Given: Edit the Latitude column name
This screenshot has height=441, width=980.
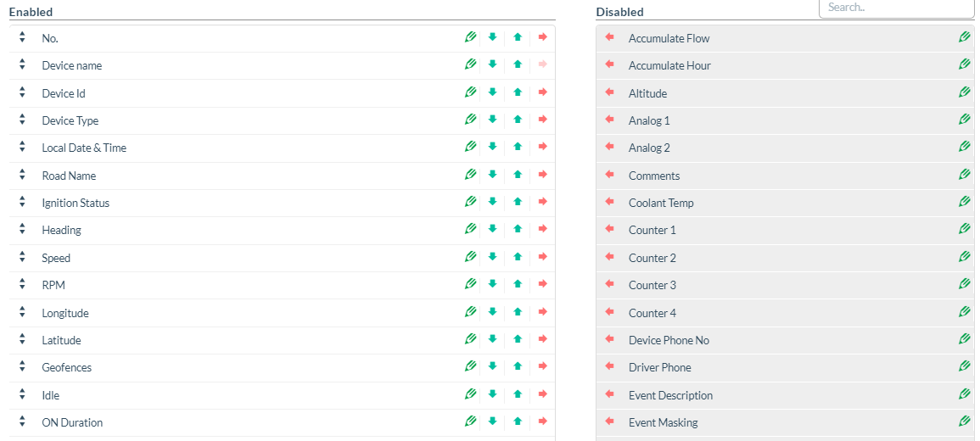Looking at the screenshot, I should [x=470, y=339].
